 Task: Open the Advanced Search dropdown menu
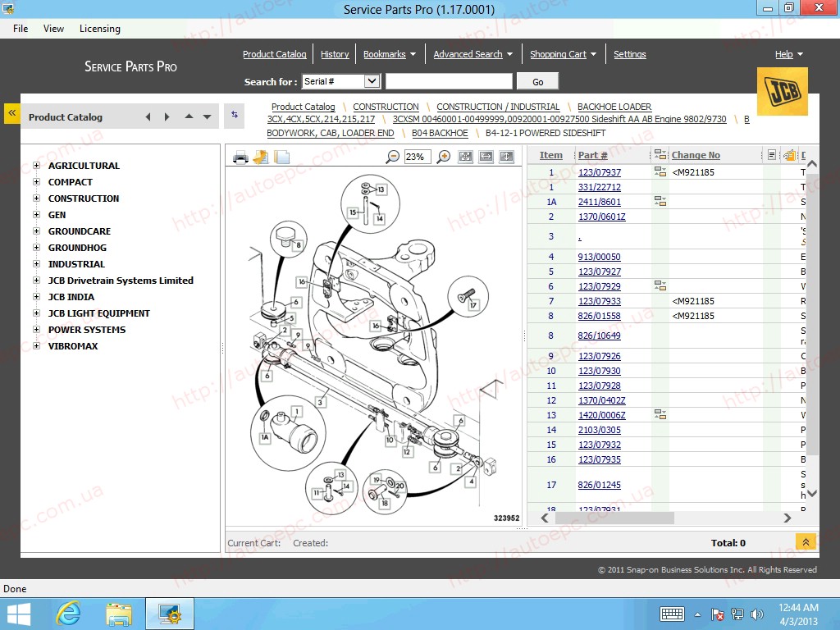click(x=473, y=54)
